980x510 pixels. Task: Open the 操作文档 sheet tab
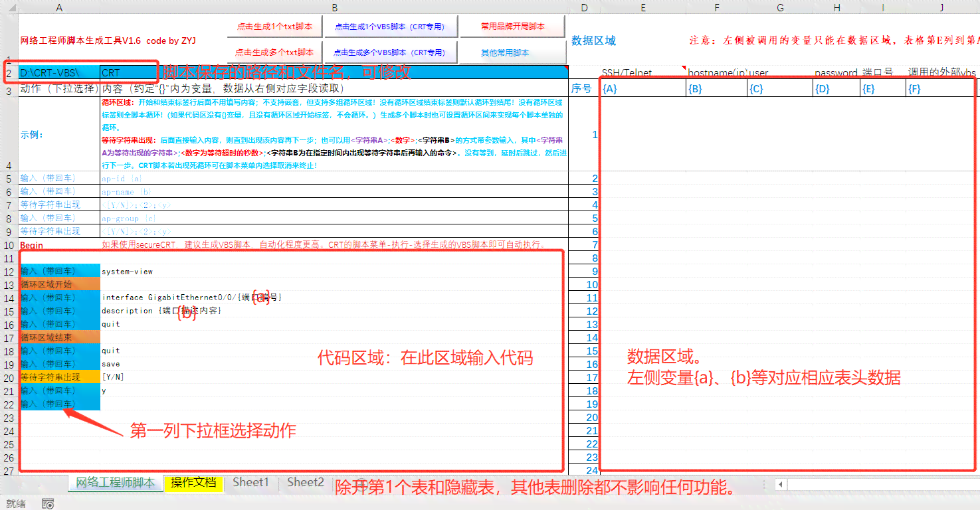[193, 483]
